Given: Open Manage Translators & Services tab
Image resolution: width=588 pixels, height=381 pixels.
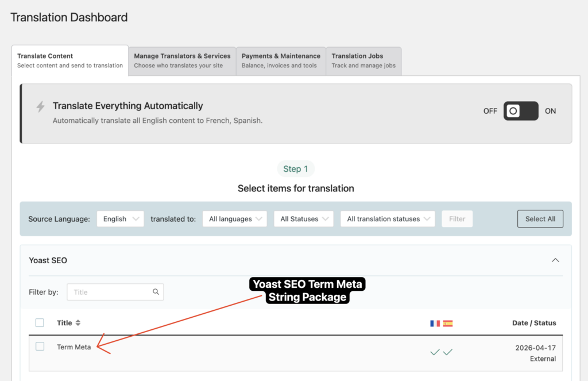Looking at the screenshot, I should tap(182, 61).
